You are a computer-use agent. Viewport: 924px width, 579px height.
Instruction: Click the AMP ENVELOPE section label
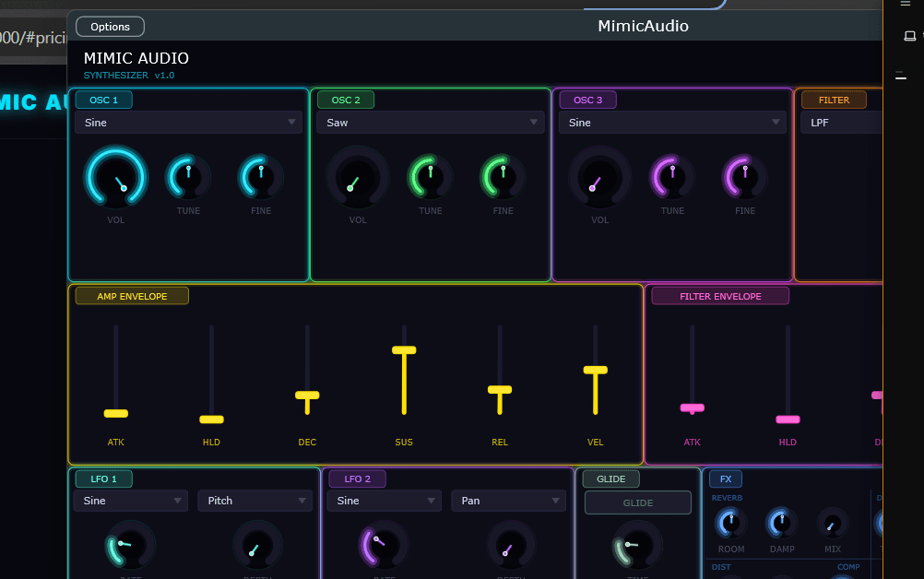click(132, 296)
